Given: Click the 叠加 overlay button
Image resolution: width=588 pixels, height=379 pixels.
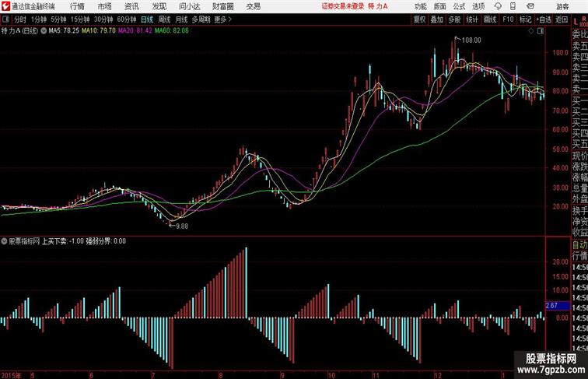Looking at the screenshot, I should [437, 19].
